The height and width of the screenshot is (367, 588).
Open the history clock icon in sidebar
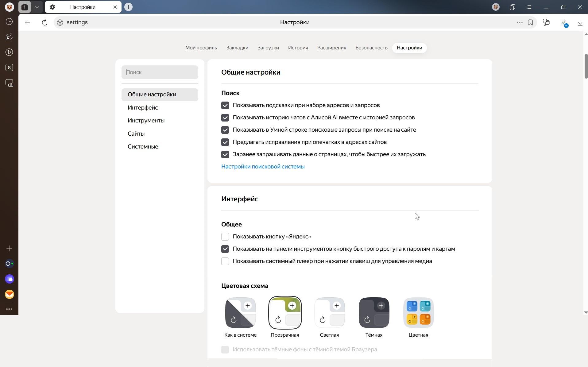(9, 22)
